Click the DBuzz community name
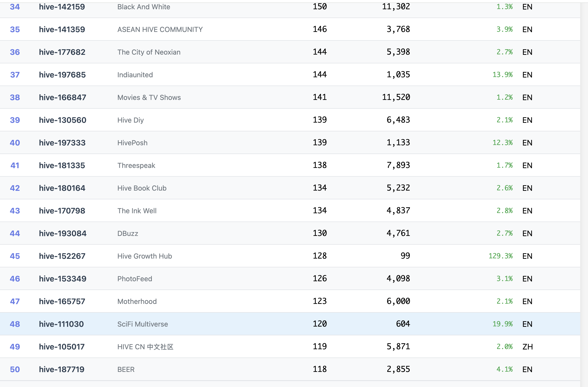The height and width of the screenshot is (387, 588). tap(127, 233)
